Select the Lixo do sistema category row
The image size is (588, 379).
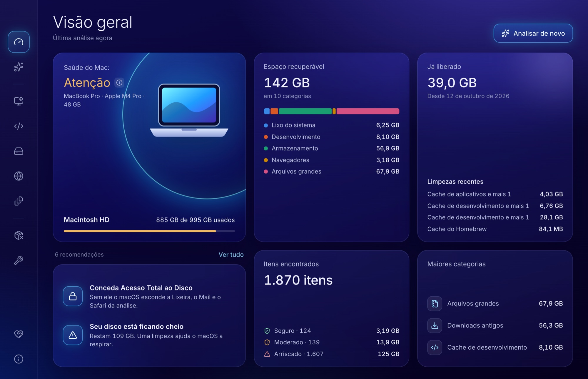331,125
